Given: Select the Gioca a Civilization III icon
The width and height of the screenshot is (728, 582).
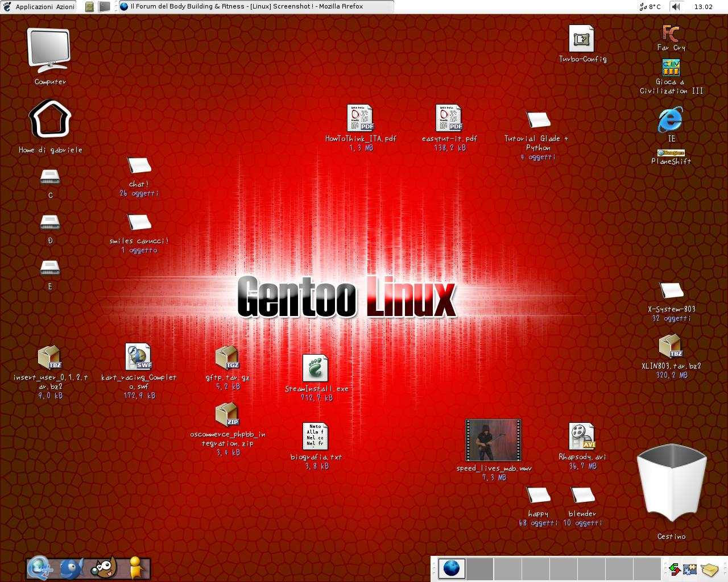Looking at the screenshot, I should pyautogui.click(x=671, y=68).
